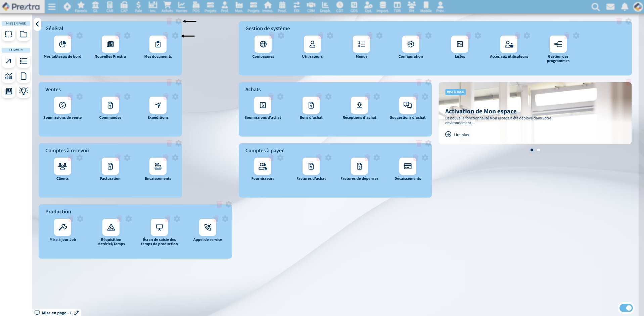Rename layout using pencil beside Mise en page - 1
This screenshot has height=316, width=644.
[x=77, y=313]
